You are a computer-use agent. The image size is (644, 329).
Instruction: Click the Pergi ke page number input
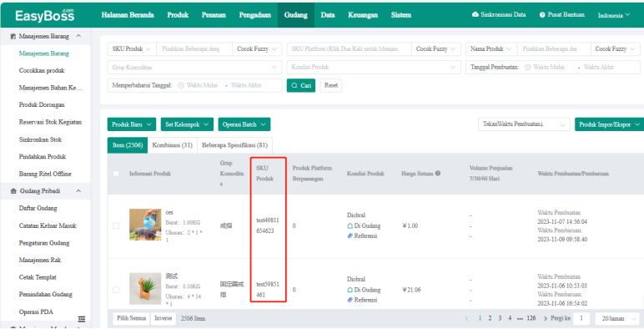coord(581,319)
